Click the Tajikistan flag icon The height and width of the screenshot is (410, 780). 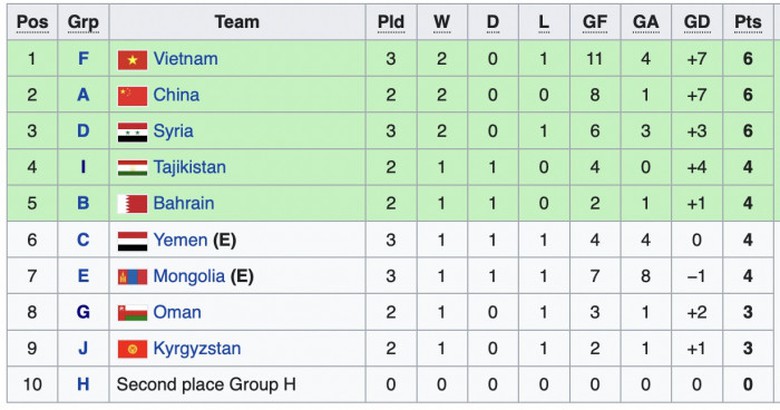coord(132,168)
